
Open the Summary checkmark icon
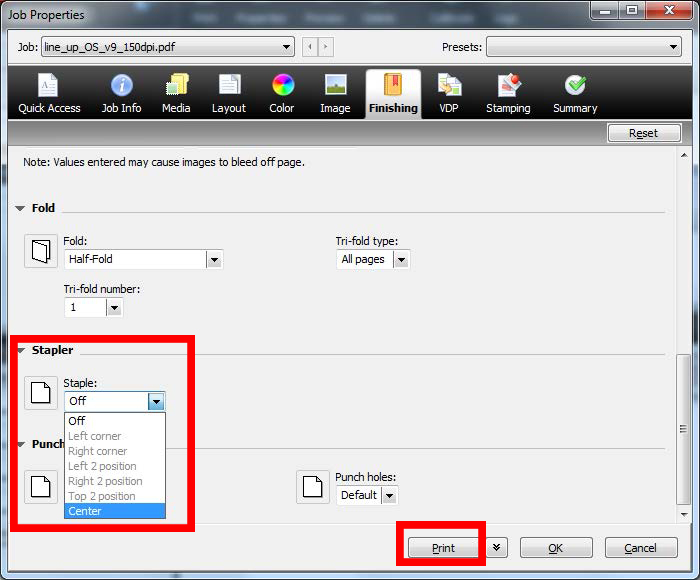click(x=575, y=85)
